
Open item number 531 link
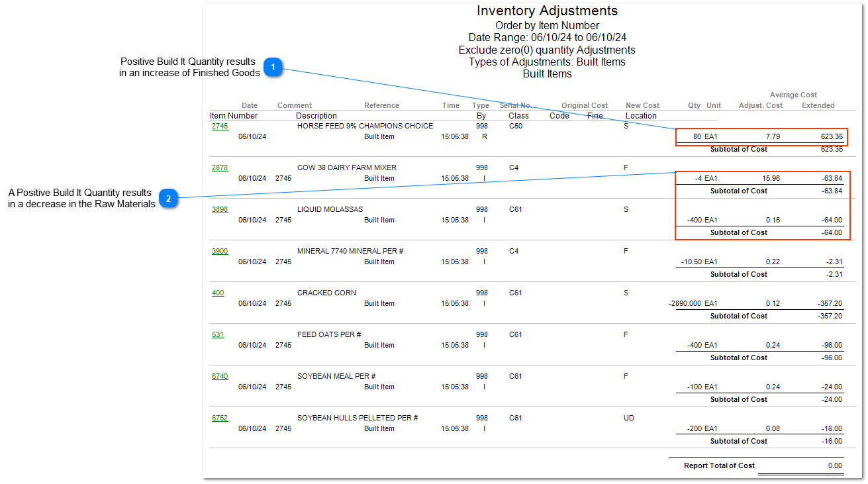(x=218, y=334)
